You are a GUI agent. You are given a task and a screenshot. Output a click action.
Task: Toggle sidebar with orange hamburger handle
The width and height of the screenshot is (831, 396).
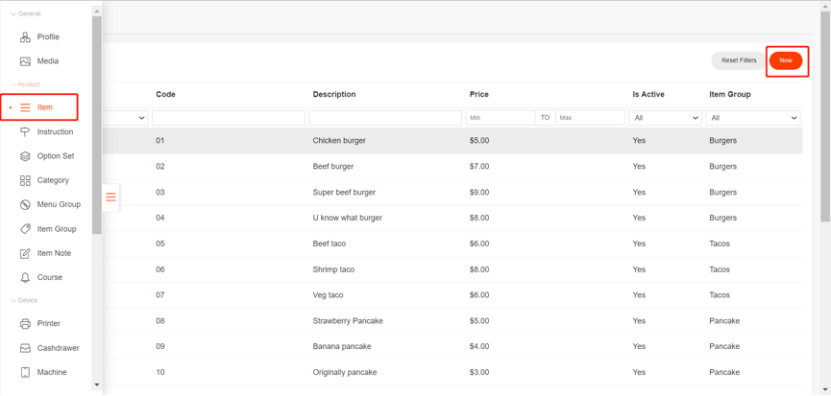click(111, 197)
